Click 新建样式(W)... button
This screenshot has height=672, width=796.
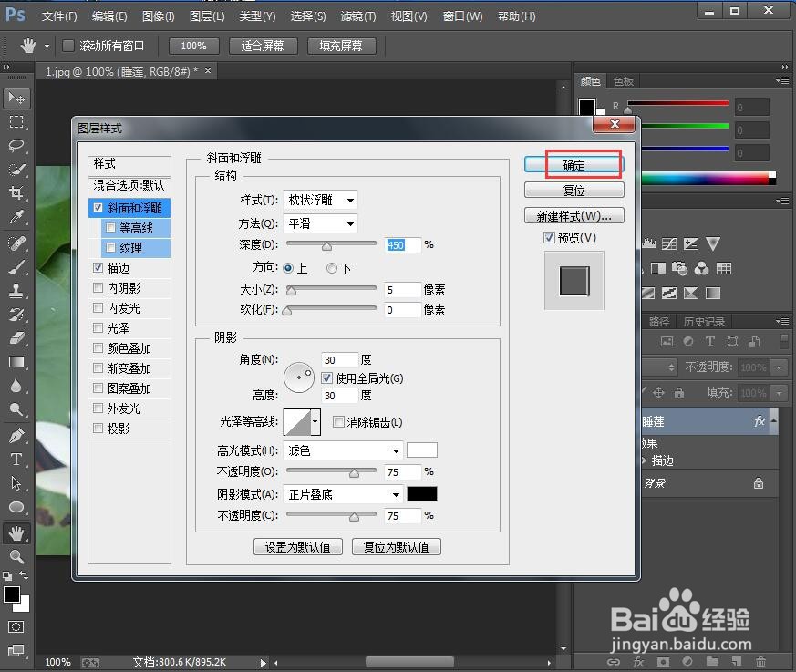coord(574,216)
